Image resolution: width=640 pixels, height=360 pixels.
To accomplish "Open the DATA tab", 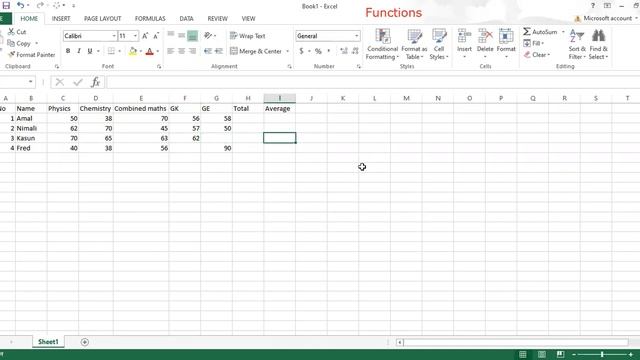I will (186, 18).
